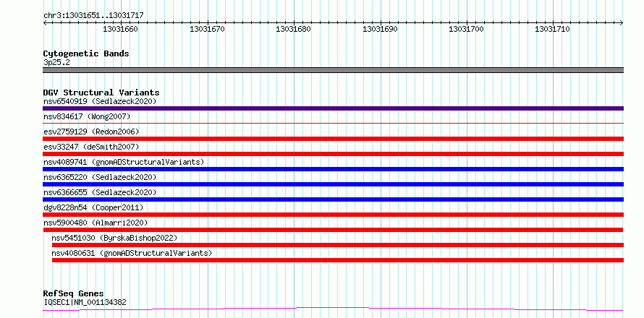Open the dgv8228n54 (Cooper2011) label
The height and width of the screenshot is (318, 644).
(93, 207)
